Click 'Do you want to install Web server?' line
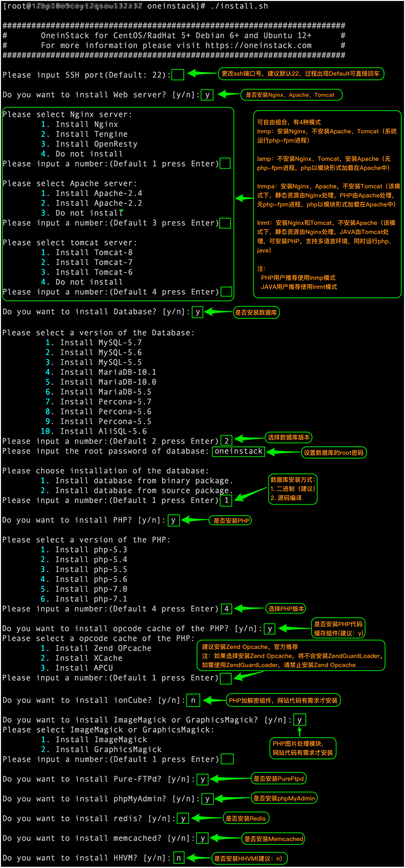 tap(101, 95)
